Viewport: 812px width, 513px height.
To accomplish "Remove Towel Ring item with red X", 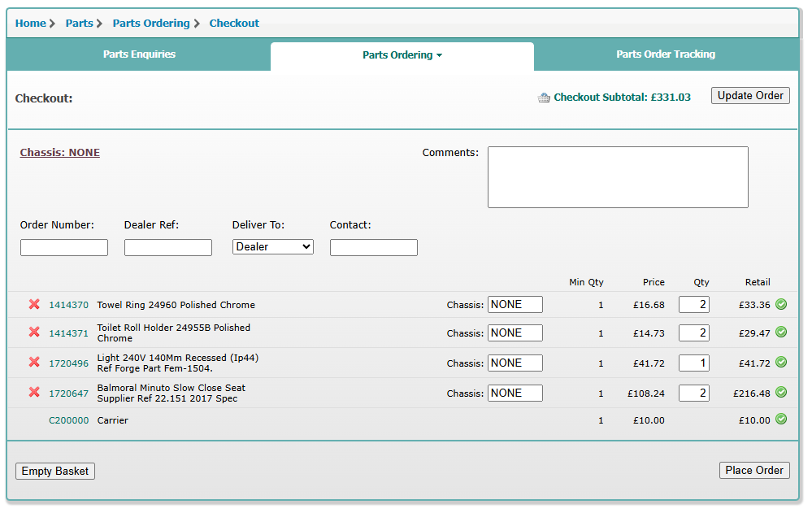I will (34, 305).
